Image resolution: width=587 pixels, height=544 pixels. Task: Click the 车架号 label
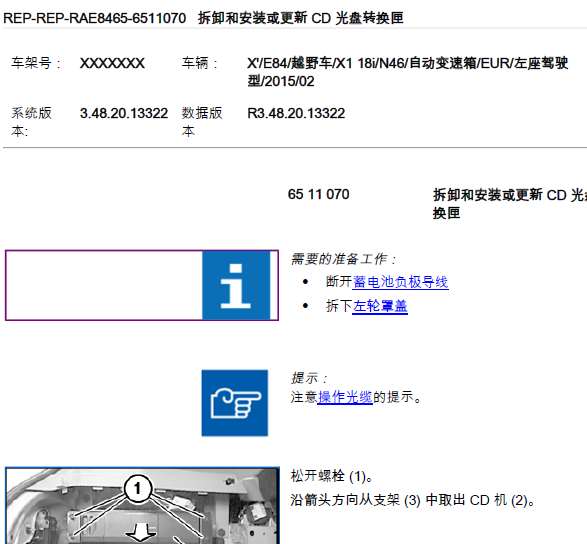click(36, 63)
